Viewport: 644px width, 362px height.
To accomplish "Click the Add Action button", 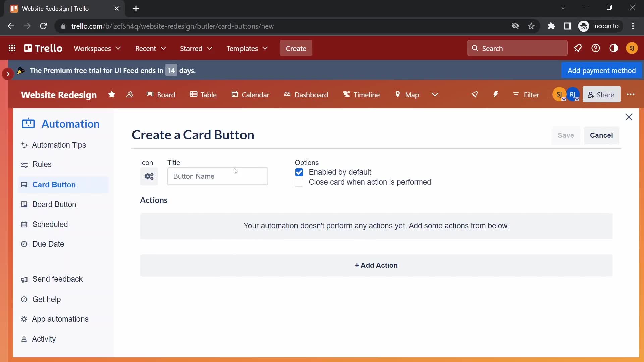I will [376, 265].
